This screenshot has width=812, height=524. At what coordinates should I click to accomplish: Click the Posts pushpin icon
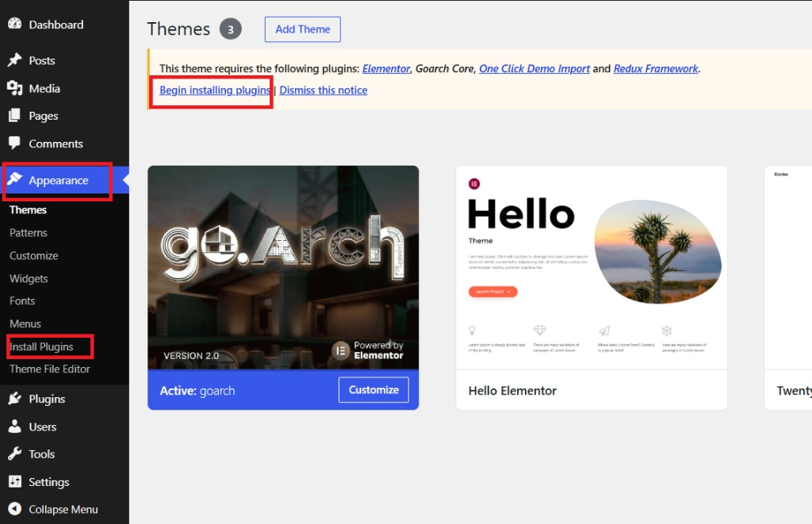point(14,60)
